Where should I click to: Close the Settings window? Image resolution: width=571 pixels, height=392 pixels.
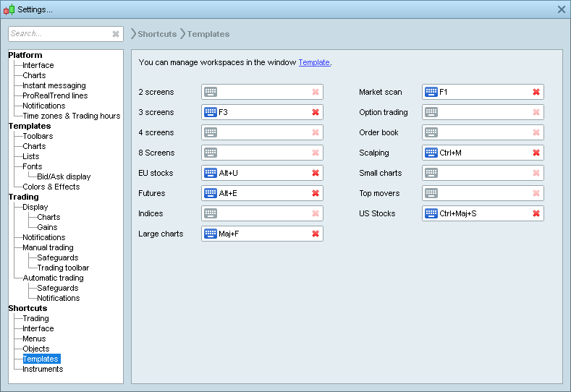[562, 9]
